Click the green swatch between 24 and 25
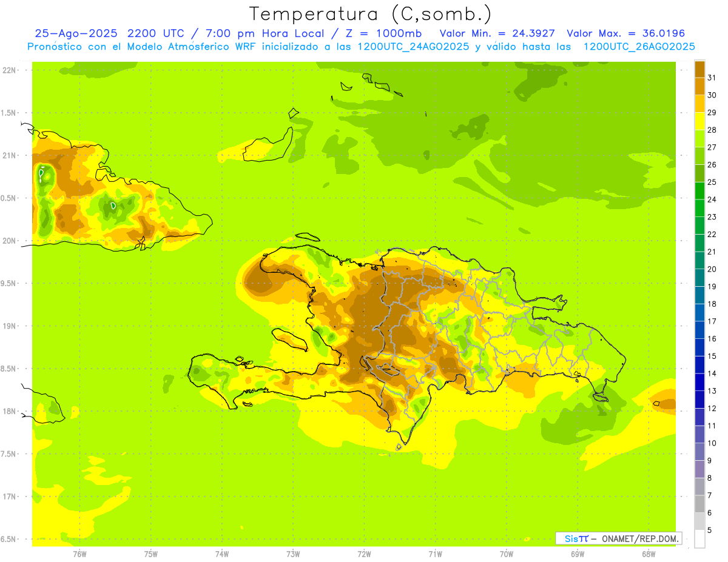728x562 pixels. pyautogui.click(x=699, y=191)
